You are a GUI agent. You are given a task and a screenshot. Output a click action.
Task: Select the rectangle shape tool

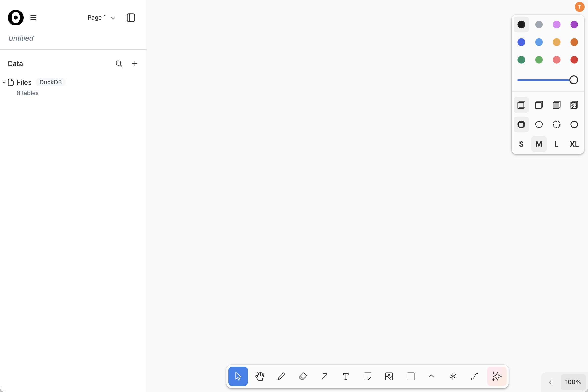(x=411, y=376)
